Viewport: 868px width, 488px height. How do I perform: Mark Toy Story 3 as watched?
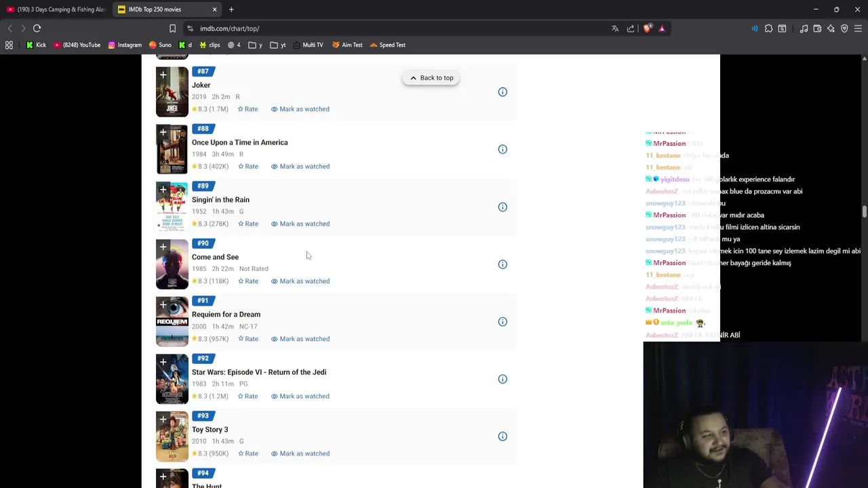point(300,453)
